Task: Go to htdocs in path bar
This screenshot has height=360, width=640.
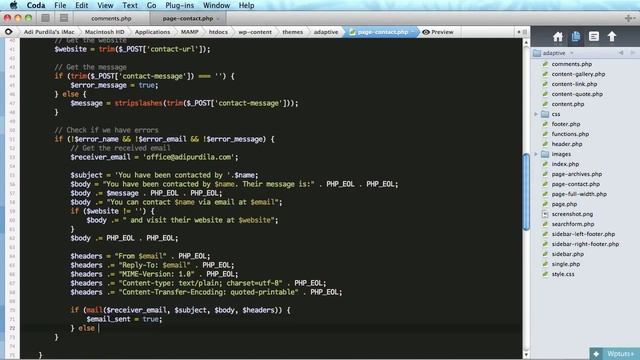Action: tap(218, 32)
